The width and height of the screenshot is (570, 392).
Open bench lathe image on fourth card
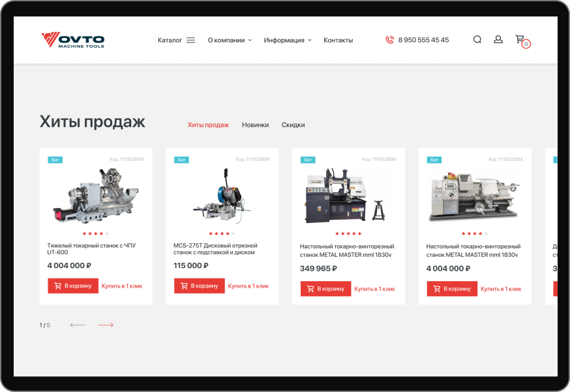(475, 196)
